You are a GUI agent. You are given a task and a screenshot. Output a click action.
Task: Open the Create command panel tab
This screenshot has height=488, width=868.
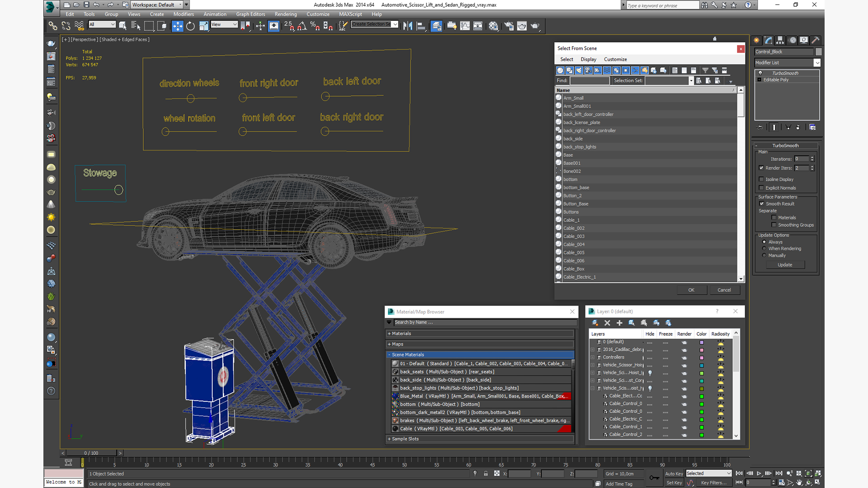(757, 40)
